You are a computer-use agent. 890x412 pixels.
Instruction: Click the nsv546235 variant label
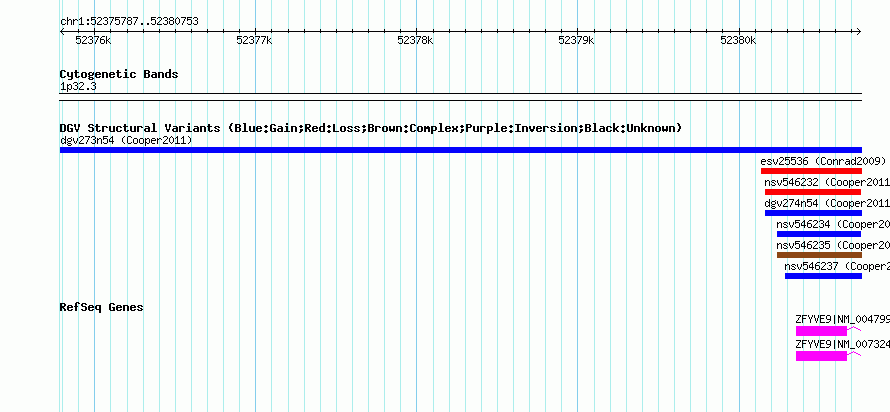click(x=833, y=245)
